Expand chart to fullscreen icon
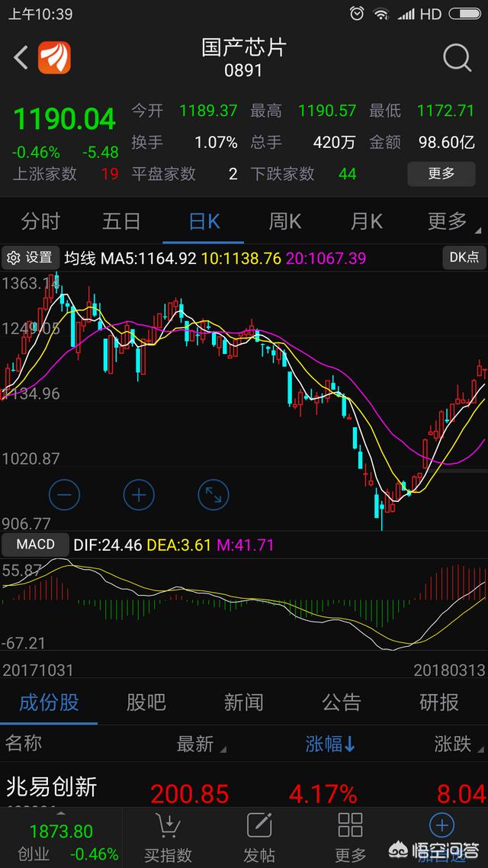Screen dimensions: 488x868 (213, 495)
